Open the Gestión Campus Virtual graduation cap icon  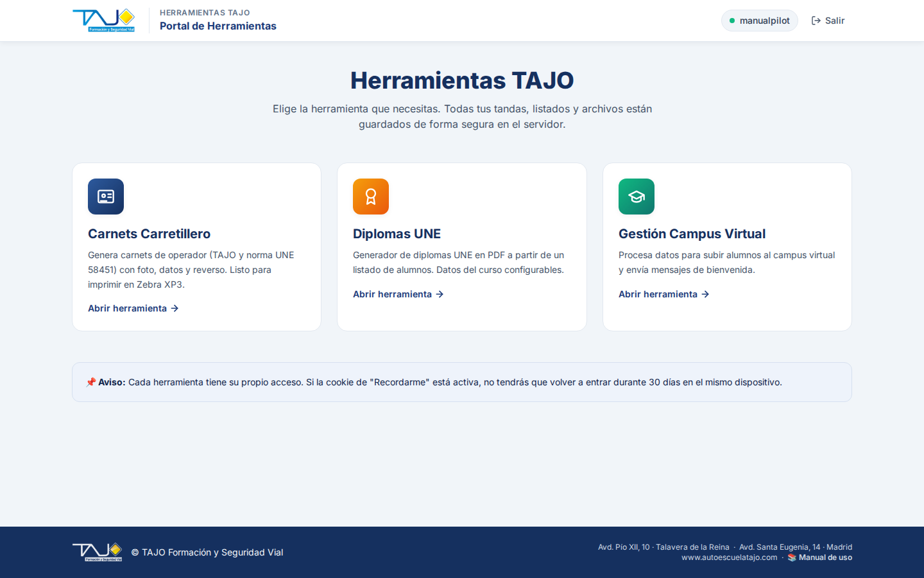(x=637, y=197)
